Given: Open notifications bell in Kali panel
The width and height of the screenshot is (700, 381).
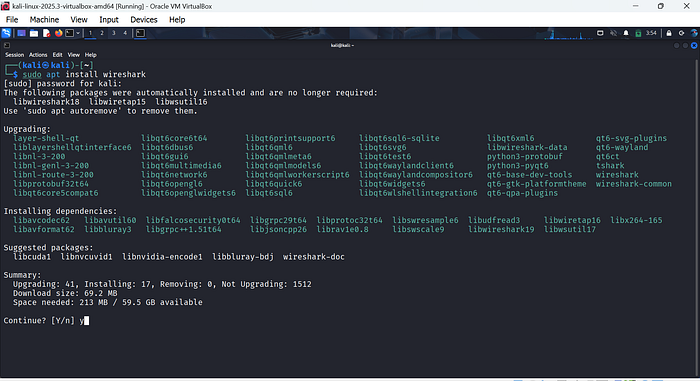Looking at the screenshot, I should tap(626, 33).
